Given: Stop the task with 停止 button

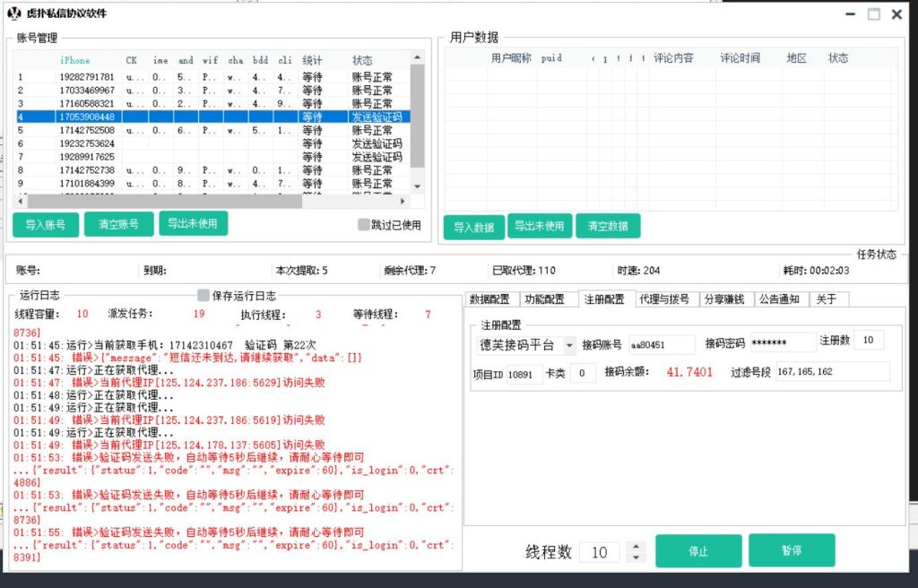Looking at the screenshot, I should click(698, 551).
